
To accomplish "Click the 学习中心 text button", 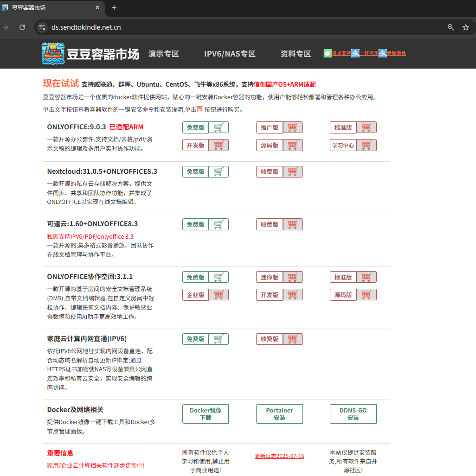I will point(343,145).
